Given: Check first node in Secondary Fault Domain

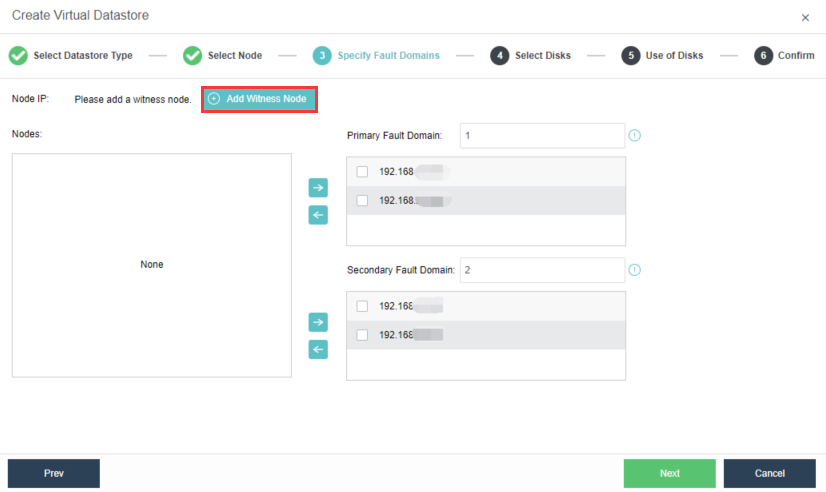Looking at the screenshot, I should [x=362, y=307].
